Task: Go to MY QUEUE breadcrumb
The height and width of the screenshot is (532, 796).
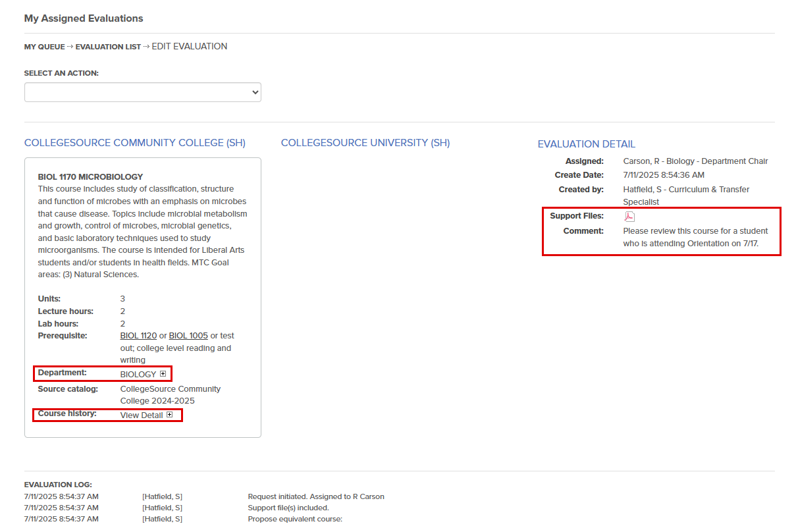Action: (45, 47)
